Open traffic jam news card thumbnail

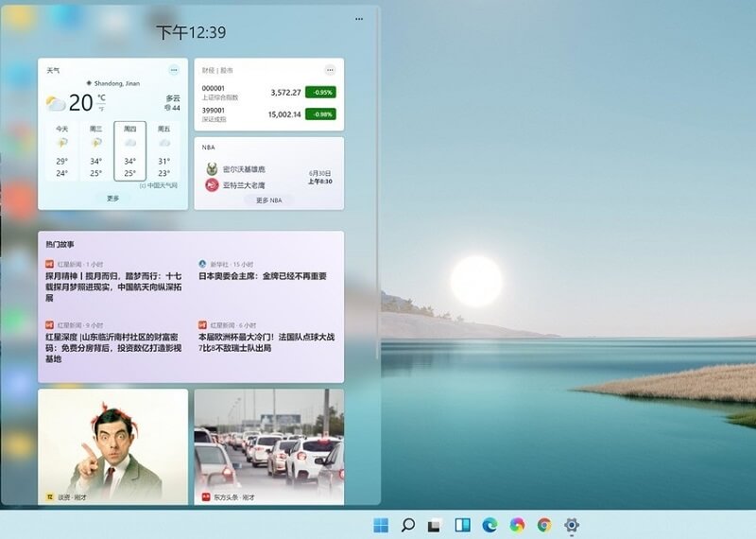point(269,447)
